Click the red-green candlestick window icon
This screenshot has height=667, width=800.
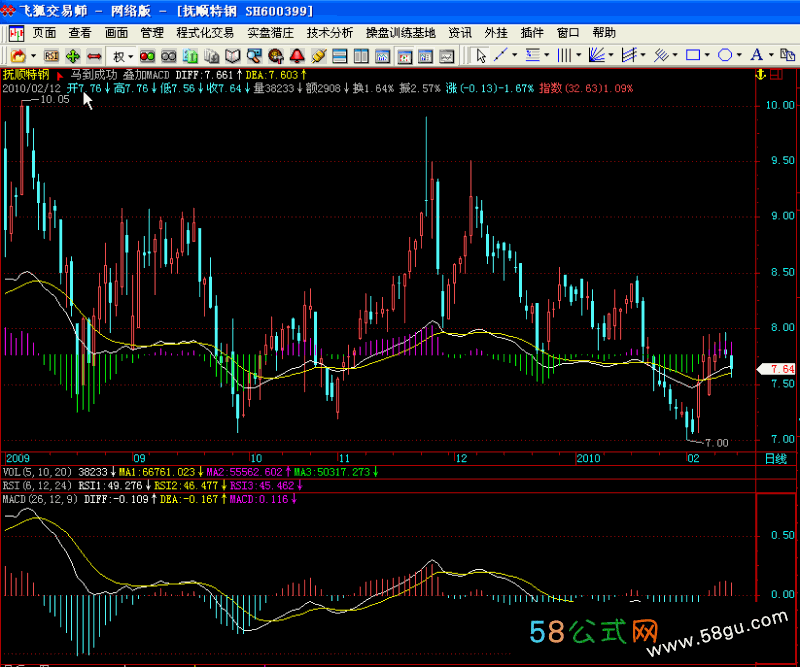pyautogui.click(x=405, y=56)
